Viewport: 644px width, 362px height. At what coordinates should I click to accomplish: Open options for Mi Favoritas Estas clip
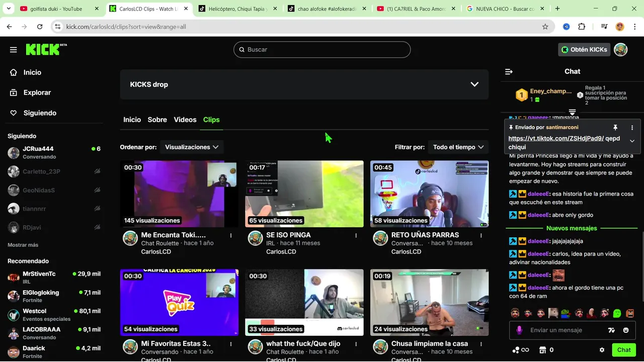pos(231,344)
